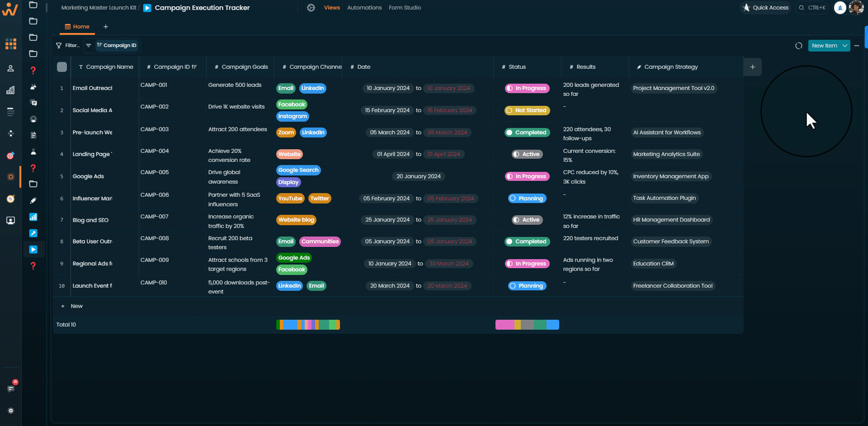Click the refresh icon beside New Item
This screenshot has height=426, width=868.
pyautogui.click(x=799, y=46)
